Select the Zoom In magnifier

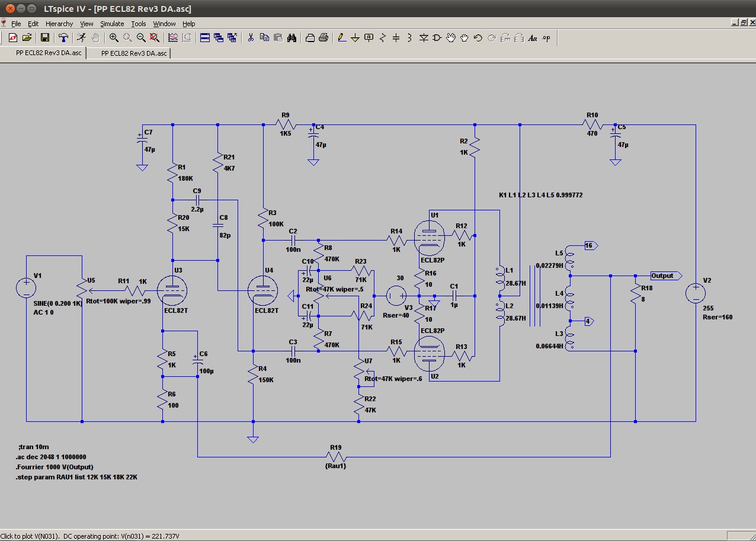pyautogui.click(x=113, y=38)
